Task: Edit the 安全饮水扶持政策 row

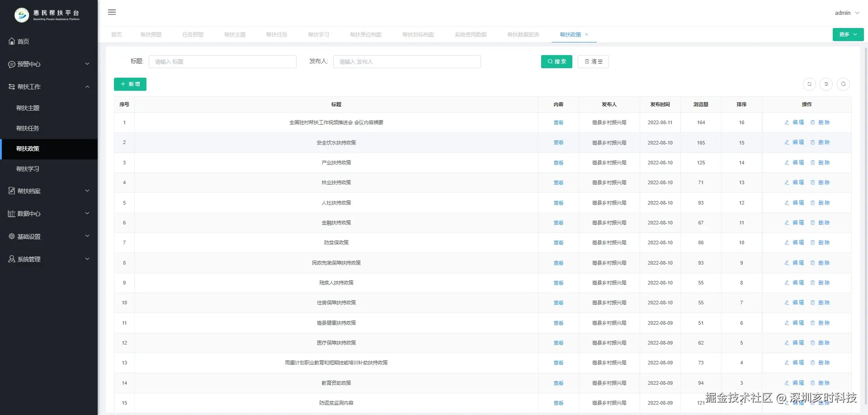Action: pyautogui.click(x=794, y=142)
